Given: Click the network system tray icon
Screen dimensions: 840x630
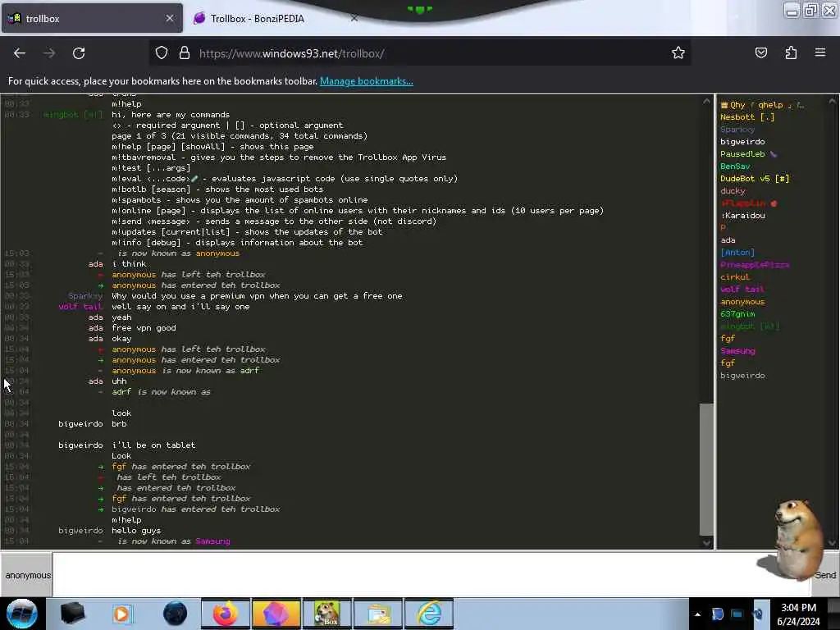Looking at the screenshot, I should pyautogui.click(x=737, y=614).
